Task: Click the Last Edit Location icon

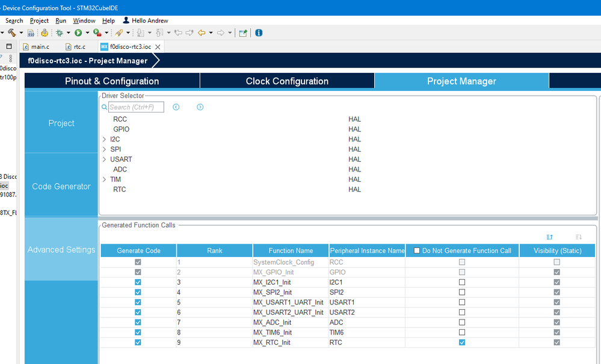Action: tap(178, 33)
